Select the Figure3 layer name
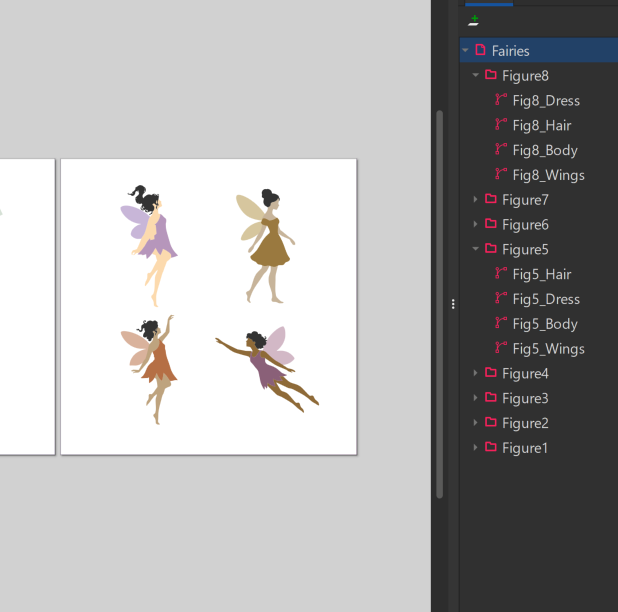The width and height of the screenshot is (618, 612). coord(525,398)
